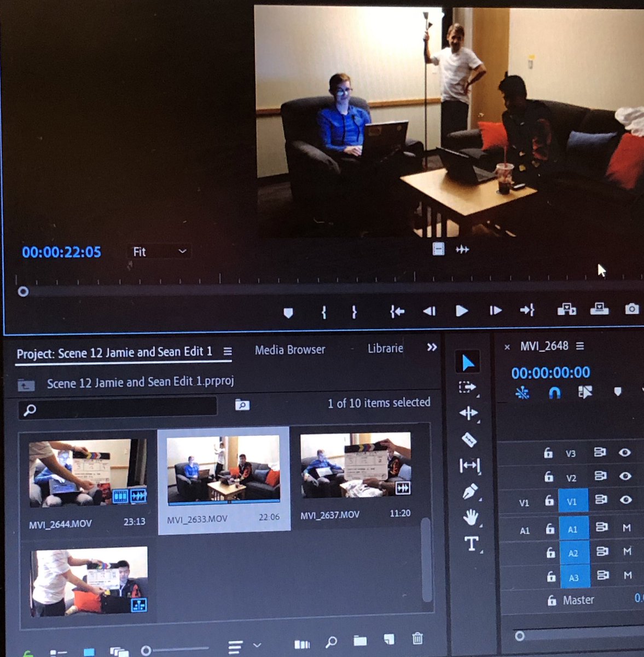Step forward one frame

pyautogui.click(x=495, y=310)
